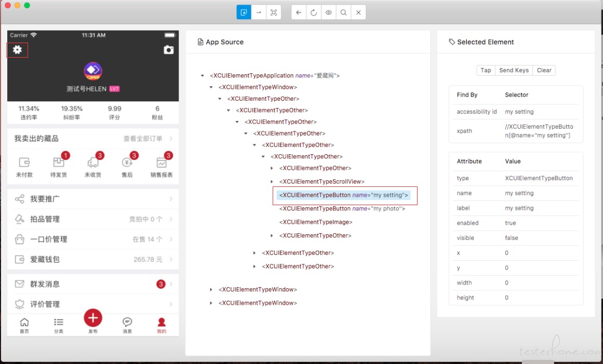Choose the Tap By Coordinates tool
Screen dimensions: 603x364
(273, 12)
